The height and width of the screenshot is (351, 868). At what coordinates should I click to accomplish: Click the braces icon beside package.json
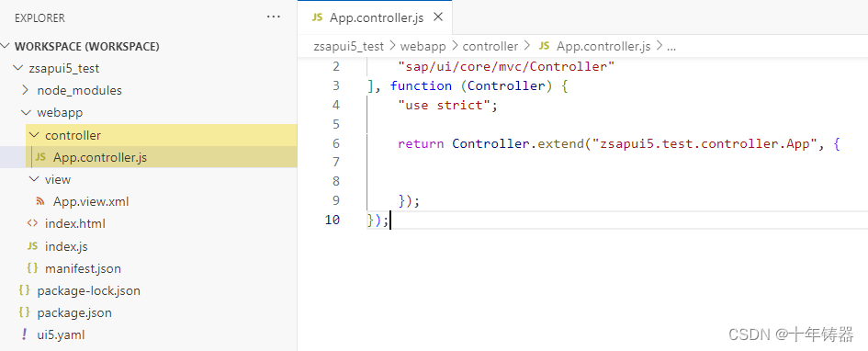(24, 312)
